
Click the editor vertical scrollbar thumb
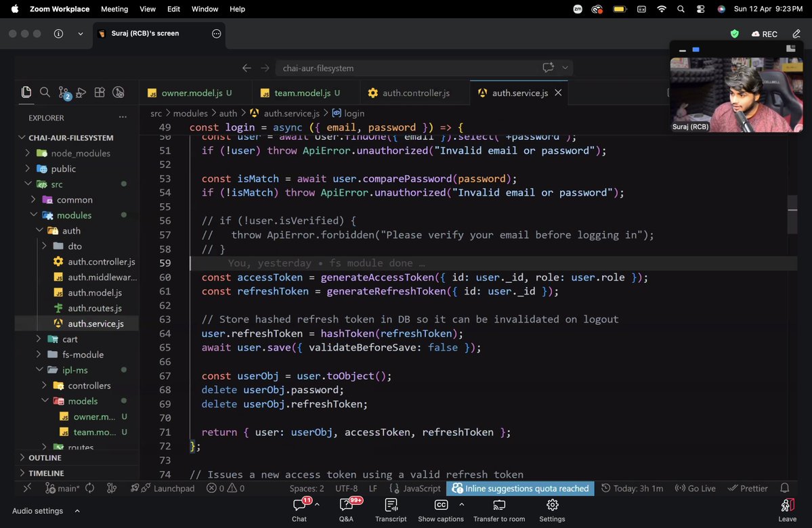[792, 215]
